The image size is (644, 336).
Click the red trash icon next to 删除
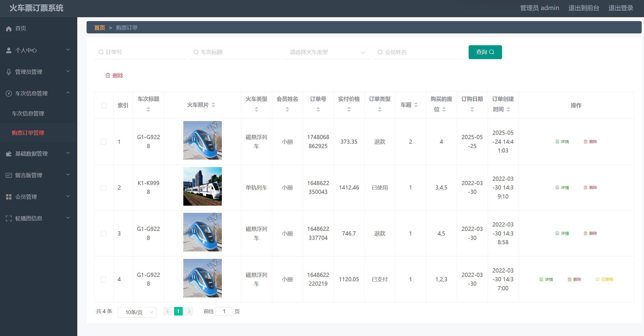108,75
